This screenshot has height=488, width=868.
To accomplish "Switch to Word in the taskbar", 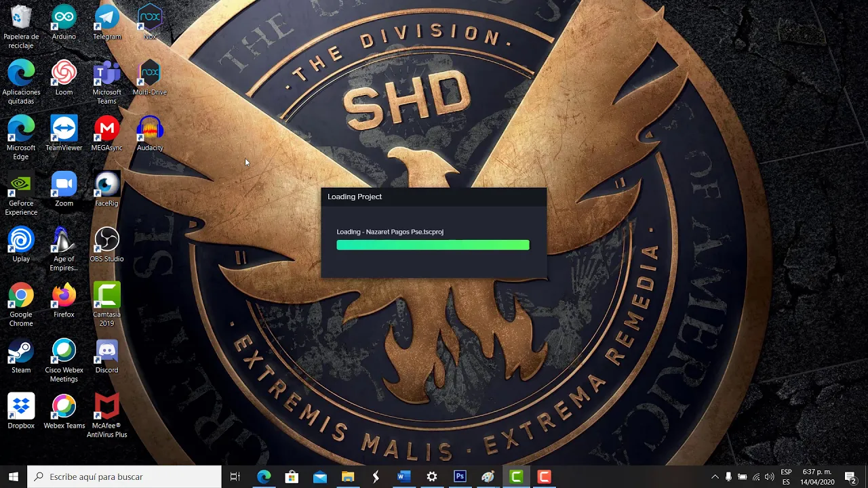I will 404,476.
